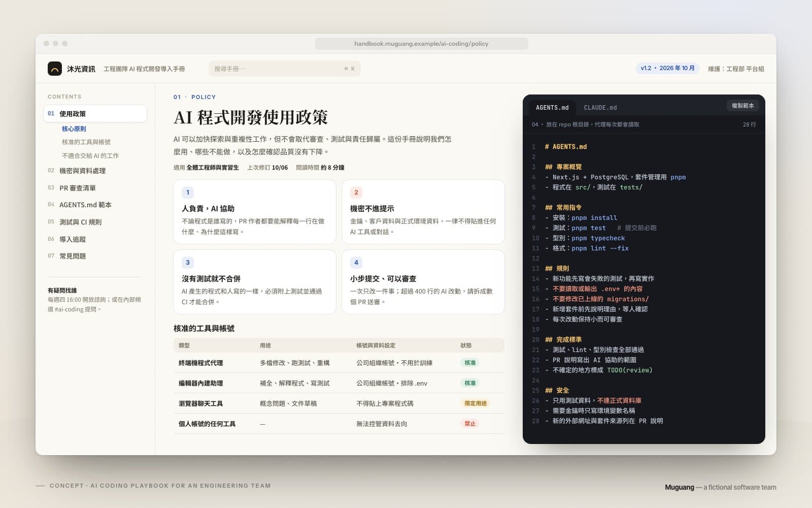Click the browser address bar URL
Viewport: 812px width, 508px height.
click(421, 44)
